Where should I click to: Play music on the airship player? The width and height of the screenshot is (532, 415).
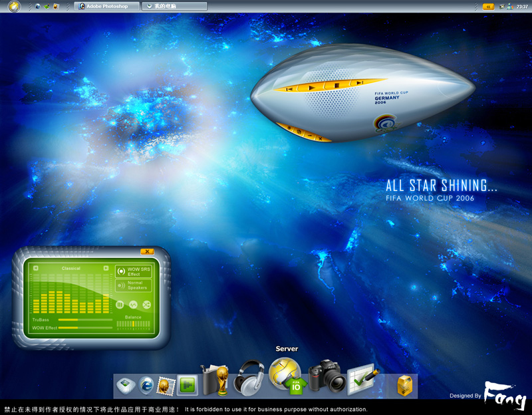pos(311,88)
